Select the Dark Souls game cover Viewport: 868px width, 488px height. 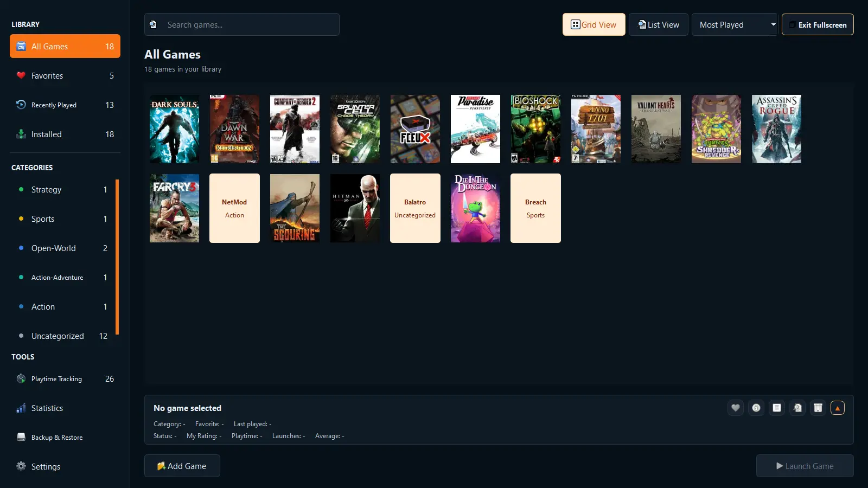(174, 129)
